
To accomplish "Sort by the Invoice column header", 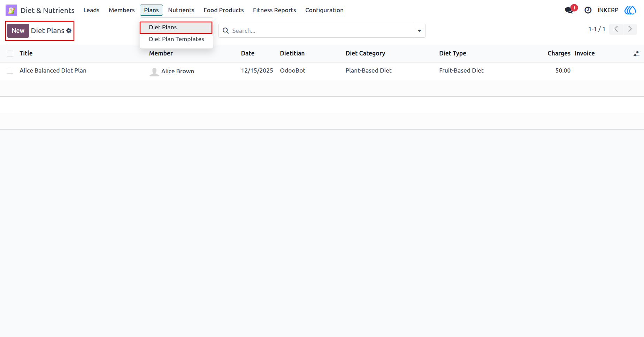I will tap(585, 53).
